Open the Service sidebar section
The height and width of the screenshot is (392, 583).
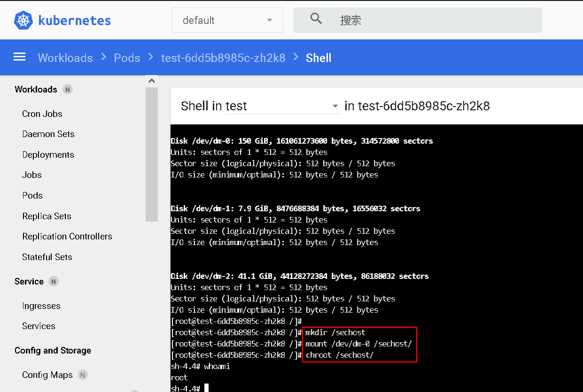click(x=29, y=282)
